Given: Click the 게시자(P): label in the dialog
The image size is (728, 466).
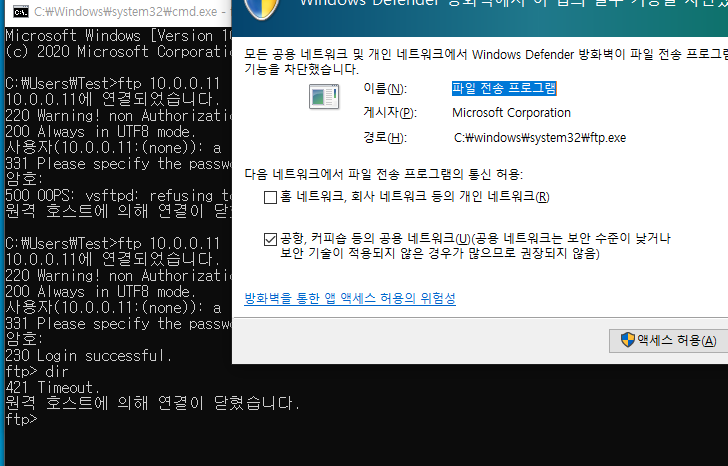Looking at the screenshot, I should tap(390, 113).
